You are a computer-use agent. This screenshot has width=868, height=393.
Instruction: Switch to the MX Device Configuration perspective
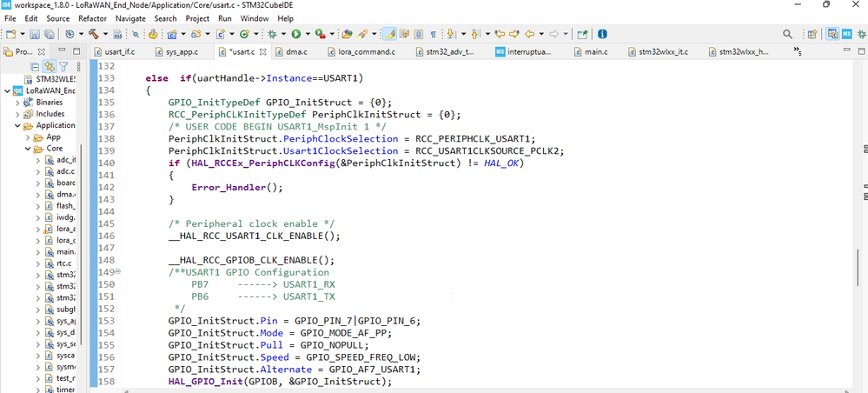click(846, 35)
